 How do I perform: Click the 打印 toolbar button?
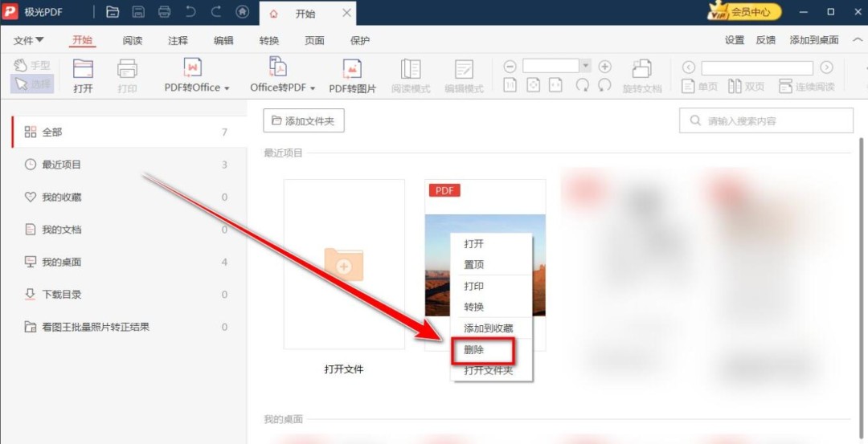click(127, 76)
